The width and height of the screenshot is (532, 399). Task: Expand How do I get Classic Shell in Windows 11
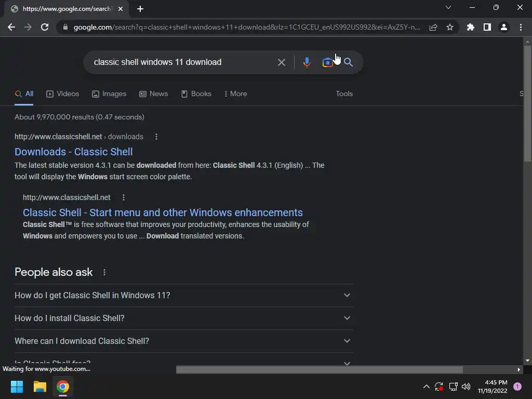pyautogui.click(x=184, y=295)
